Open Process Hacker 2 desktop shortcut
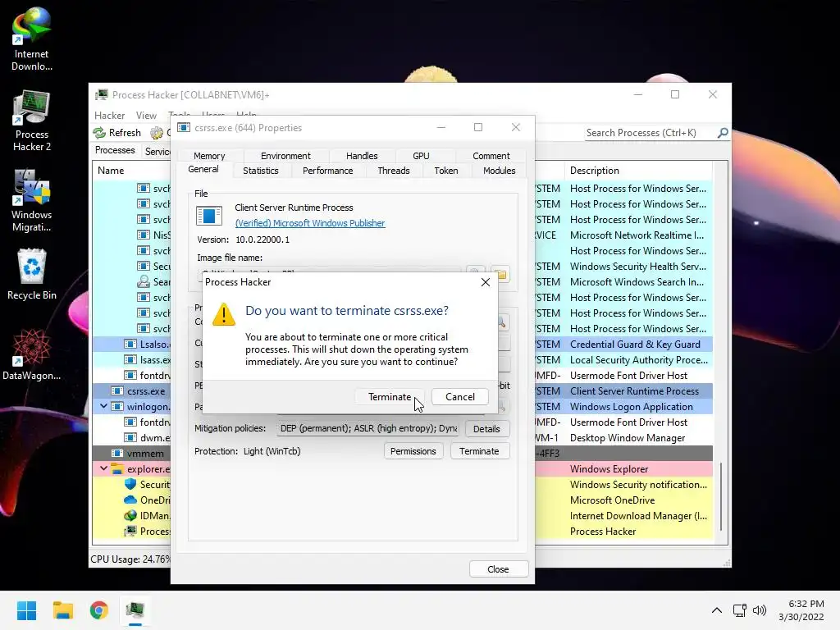This screenshot has width=840, height=630. pos(32,121)
